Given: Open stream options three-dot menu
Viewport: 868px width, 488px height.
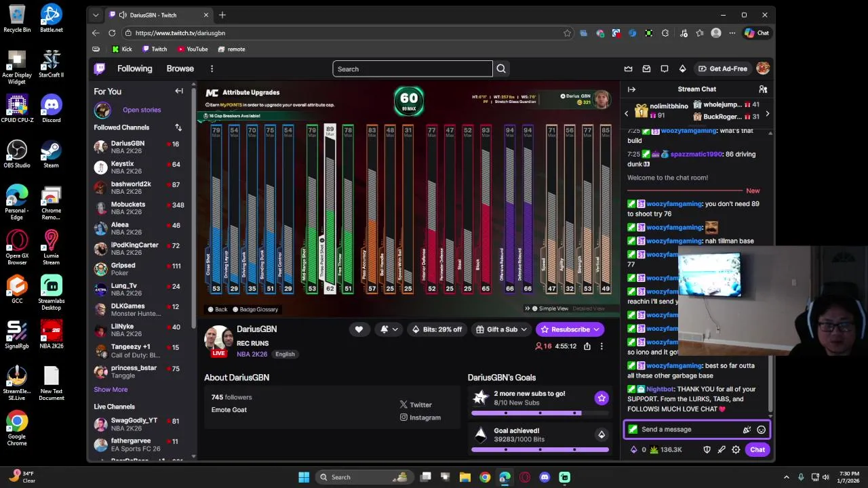Looking at the screenshot, I should [601, 346].
